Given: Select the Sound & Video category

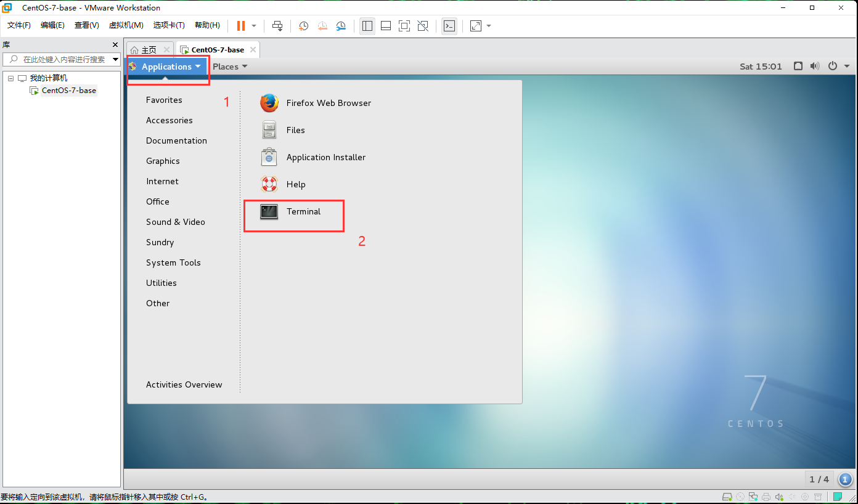Looking at the screenshot, I should (176, 222).
